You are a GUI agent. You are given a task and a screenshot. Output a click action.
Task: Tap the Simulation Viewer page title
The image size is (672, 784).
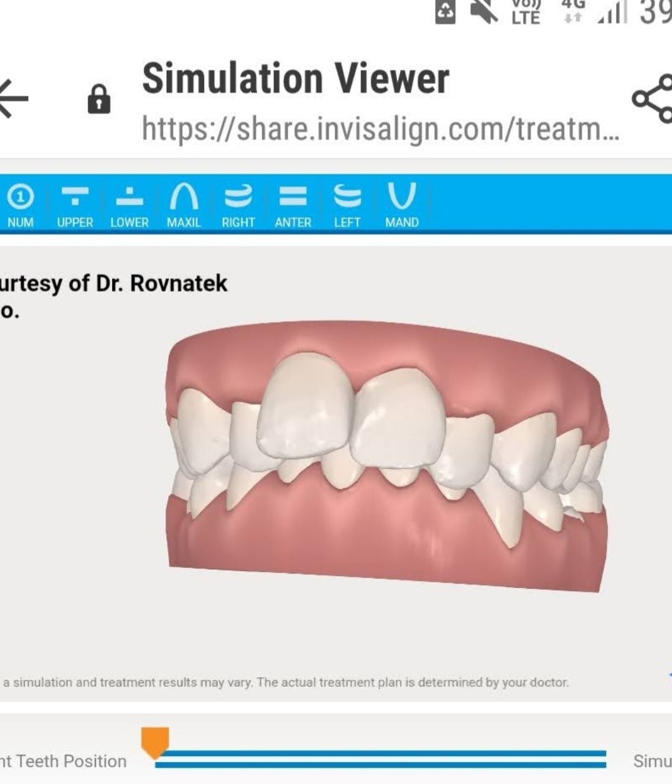[296, 79]
